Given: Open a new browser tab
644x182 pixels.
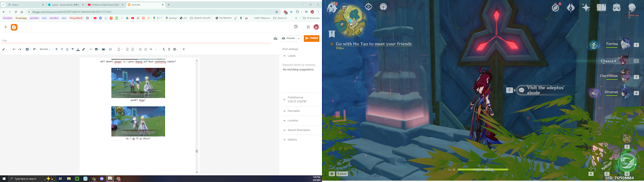Looking at the screenshot, I should [169, 5].
